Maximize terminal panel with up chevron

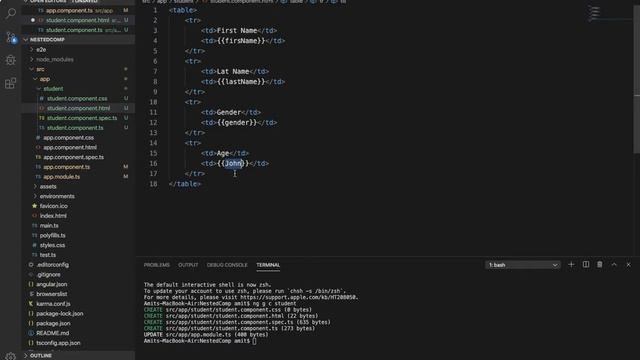pyautogui.click(x=614, y=264)
